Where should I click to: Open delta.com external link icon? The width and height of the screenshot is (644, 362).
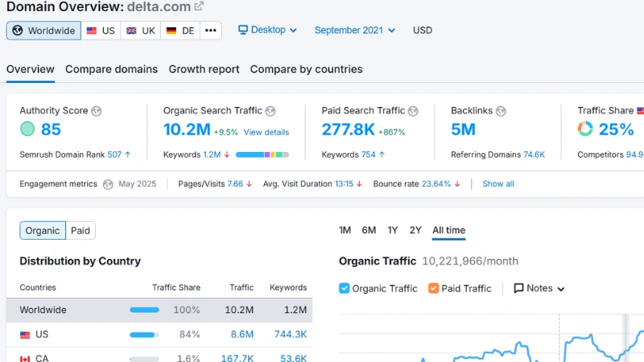(x=199, y=6)
